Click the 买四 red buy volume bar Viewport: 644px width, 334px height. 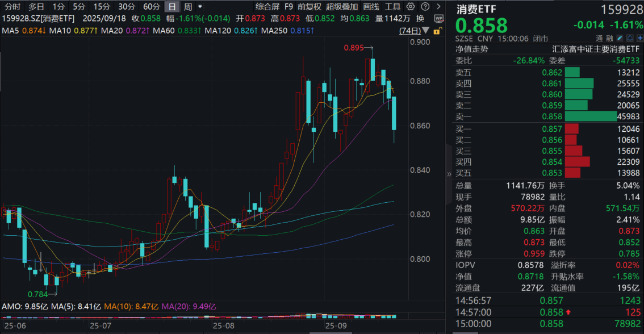pos(578,162)
